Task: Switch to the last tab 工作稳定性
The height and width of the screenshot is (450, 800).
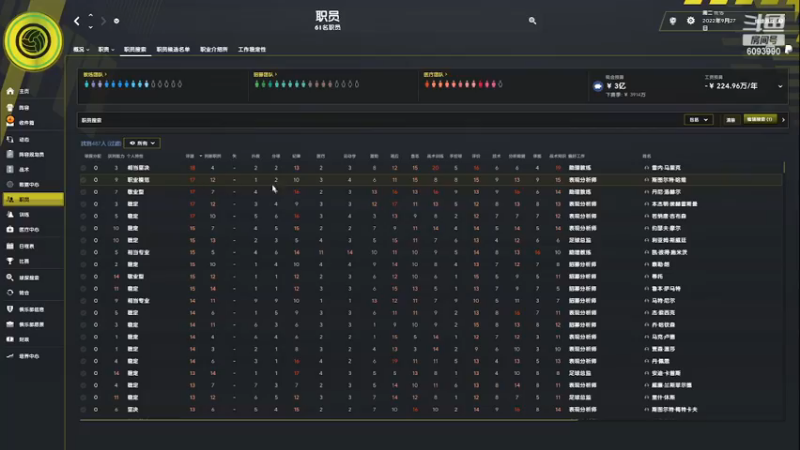Action: pos(252,49)
